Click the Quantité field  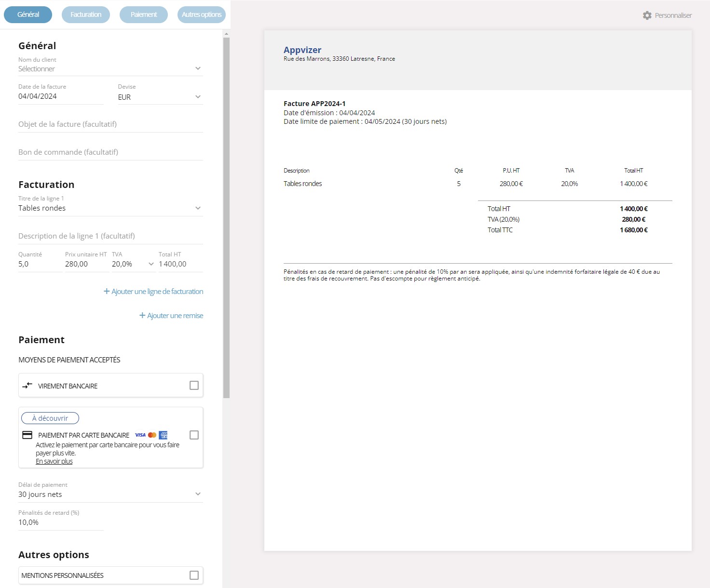pos(40,264)
